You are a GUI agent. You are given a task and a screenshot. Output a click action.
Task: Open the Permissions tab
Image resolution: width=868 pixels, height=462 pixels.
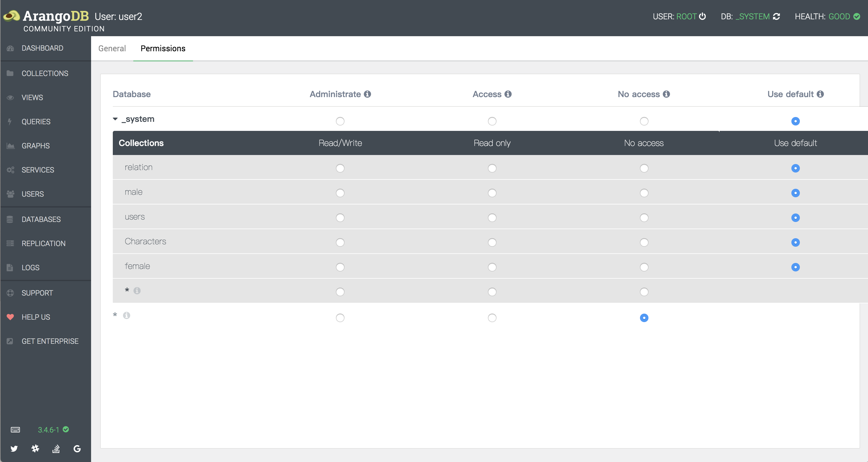[x=163, y=49]
